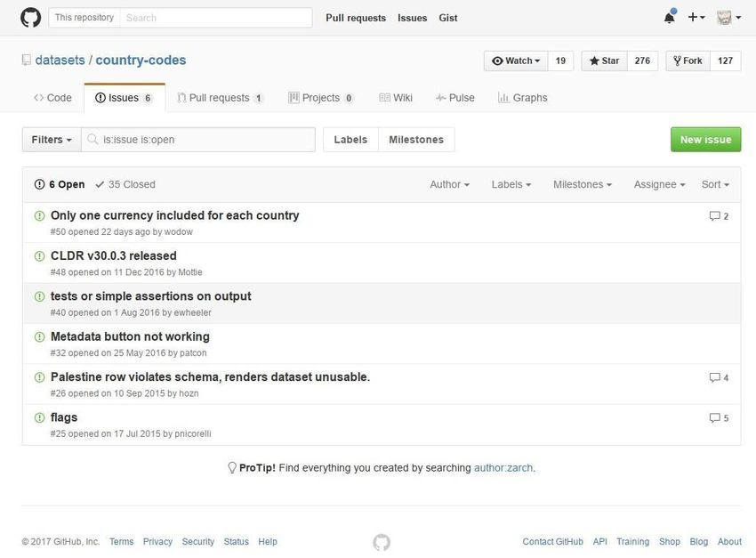Click the green New issue button
756x558 pixels.
tap(705, 140)
